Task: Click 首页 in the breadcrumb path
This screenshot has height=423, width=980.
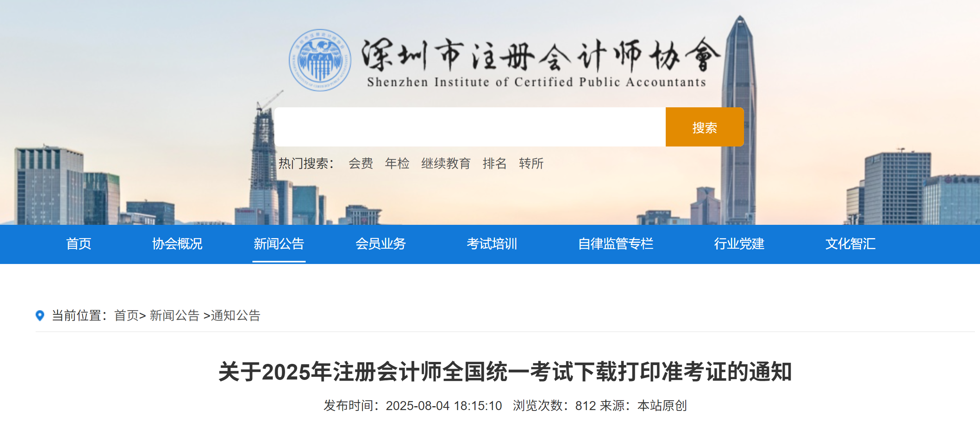Action: (126, 315)
